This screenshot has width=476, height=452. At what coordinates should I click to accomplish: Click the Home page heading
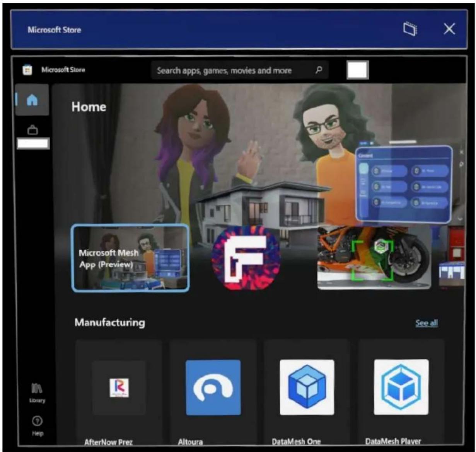tap(89, 107)
